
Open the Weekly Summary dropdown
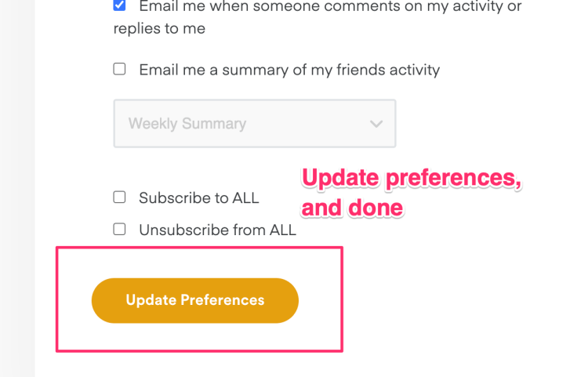point(254,123)
